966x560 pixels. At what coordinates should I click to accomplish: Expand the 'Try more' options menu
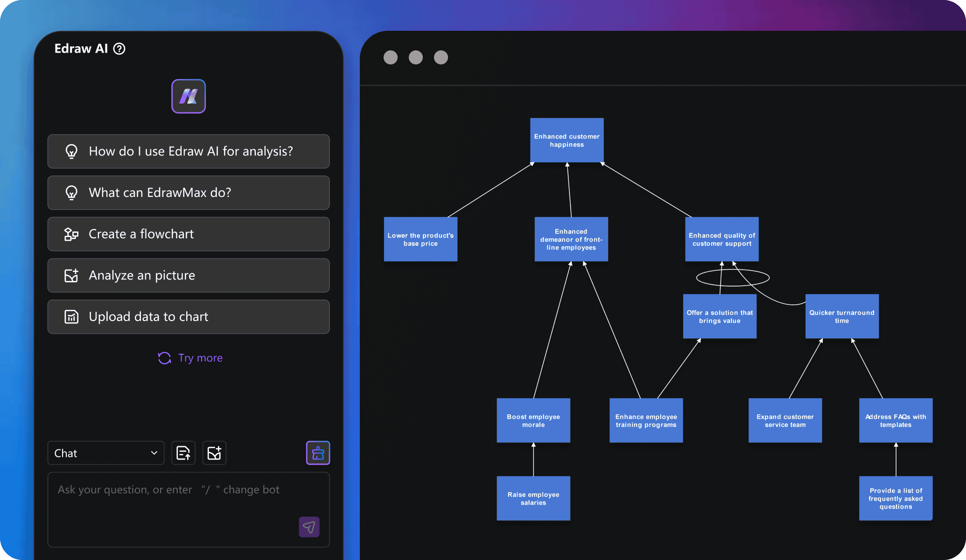pyautogui.click(x=189, y=357)
